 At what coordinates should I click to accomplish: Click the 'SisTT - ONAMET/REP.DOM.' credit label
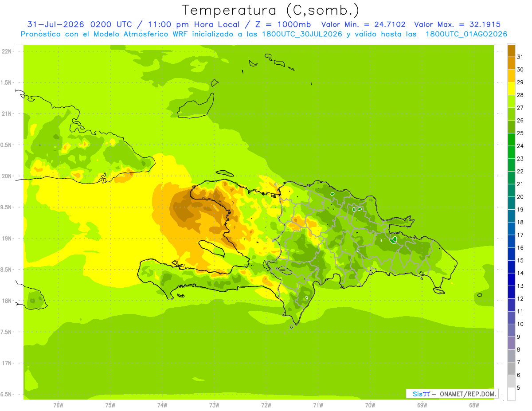tap(452, 394)
